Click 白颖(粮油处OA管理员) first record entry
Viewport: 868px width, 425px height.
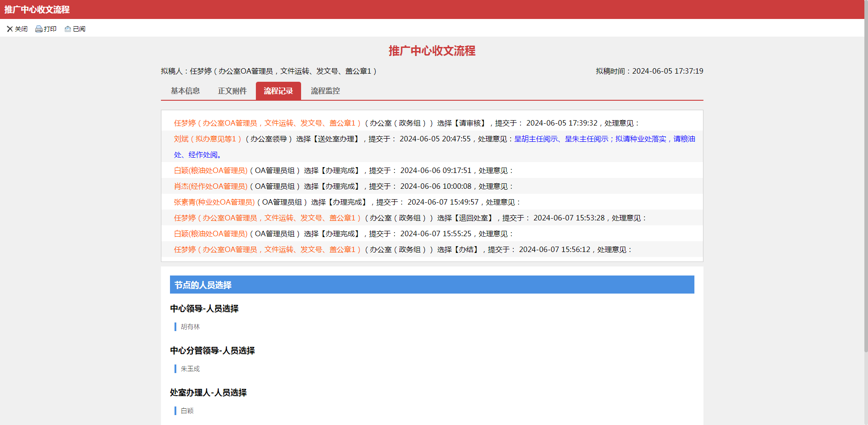click(x=211, y=171)
